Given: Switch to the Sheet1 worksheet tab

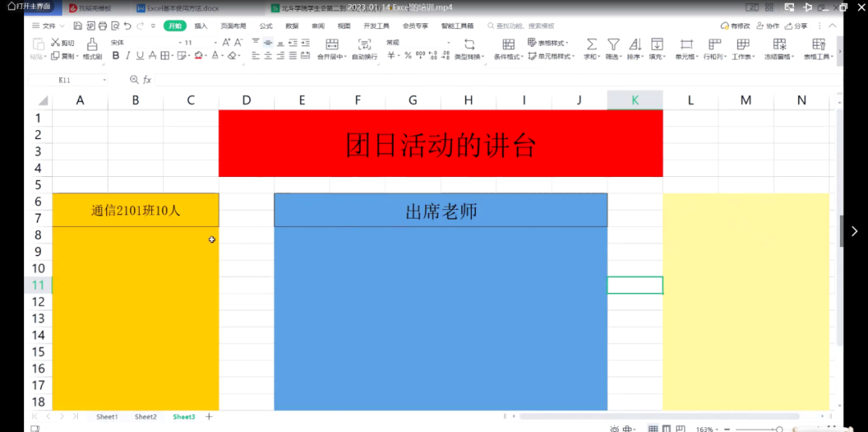Looking at the screenshot, I should (107, 417).
